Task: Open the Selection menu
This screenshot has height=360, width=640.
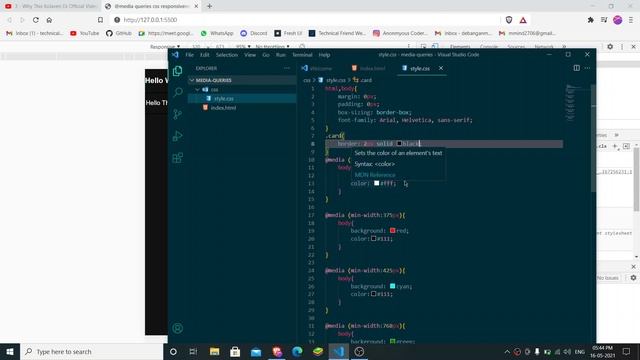Action: (x=227, y=55)
